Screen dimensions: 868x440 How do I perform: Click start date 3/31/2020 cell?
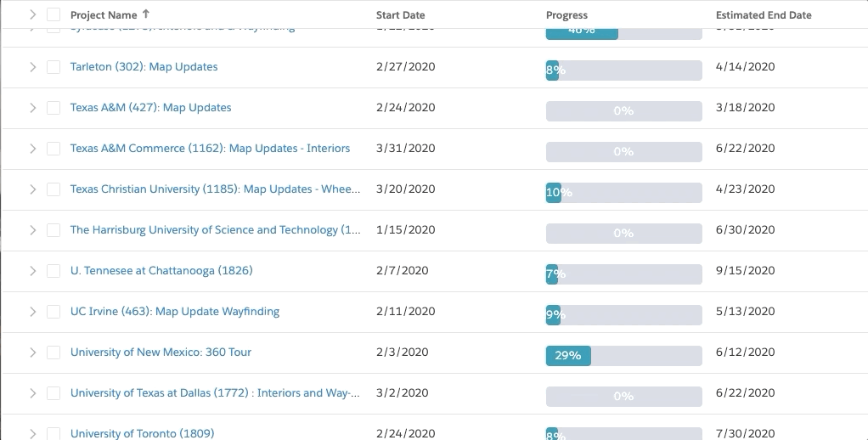coord(405,149)
